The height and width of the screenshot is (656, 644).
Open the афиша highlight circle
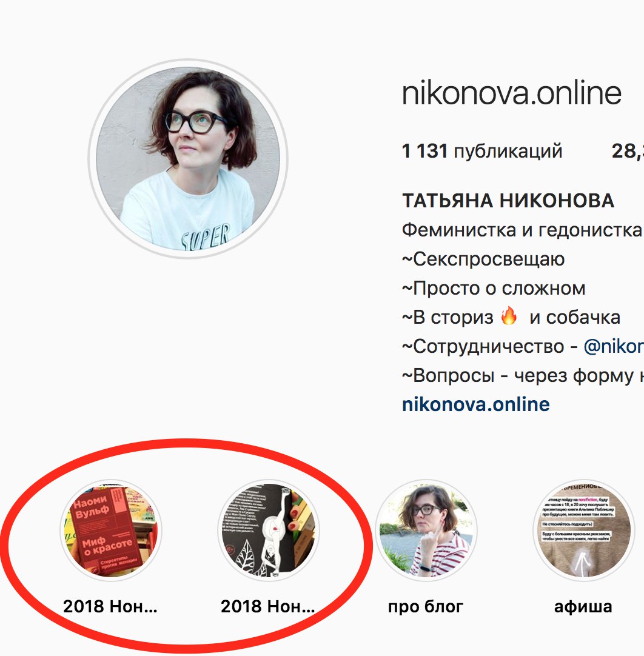tap(584, 530)
